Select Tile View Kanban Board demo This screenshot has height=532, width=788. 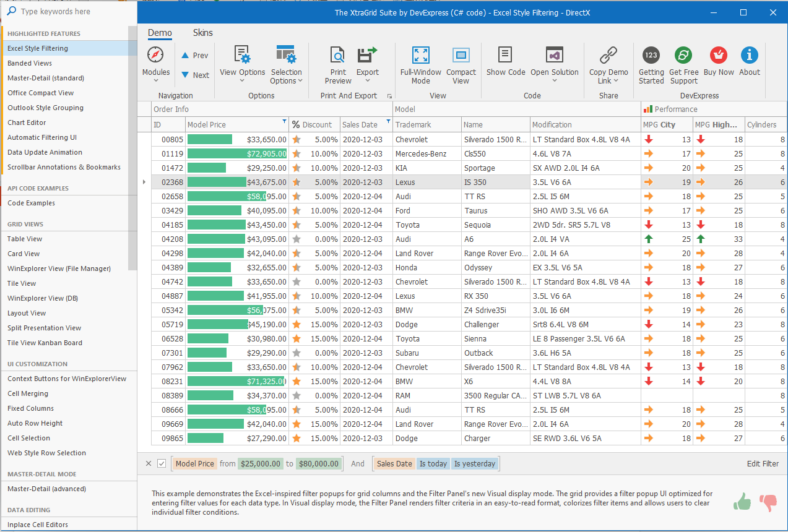(x=68, y=343)
